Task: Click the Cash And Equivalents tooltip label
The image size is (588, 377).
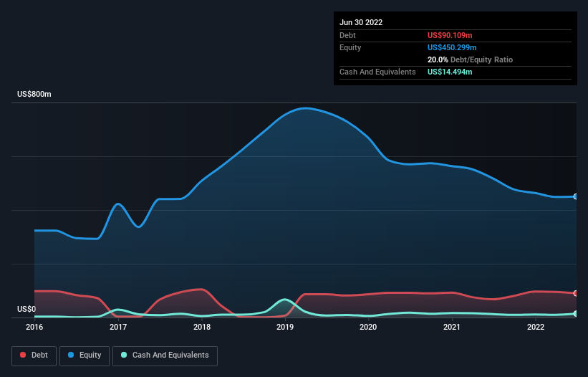Action: tap(377, 72)
